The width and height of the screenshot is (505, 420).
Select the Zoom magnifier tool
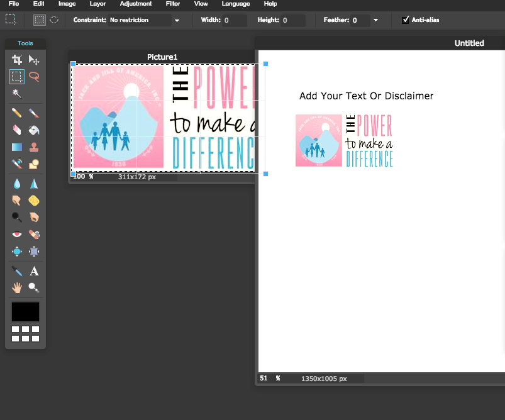34,287
